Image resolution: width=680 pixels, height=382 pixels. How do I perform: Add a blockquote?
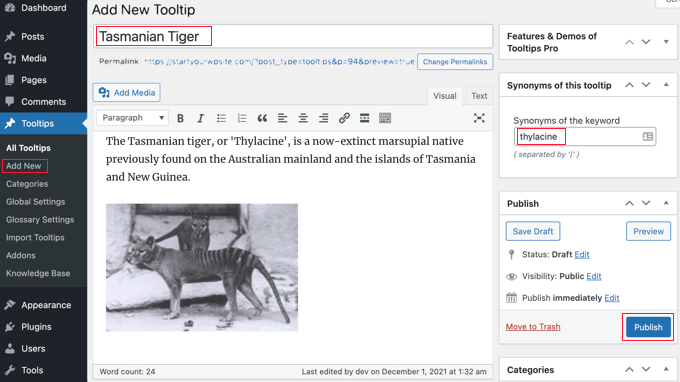[262, 118]
